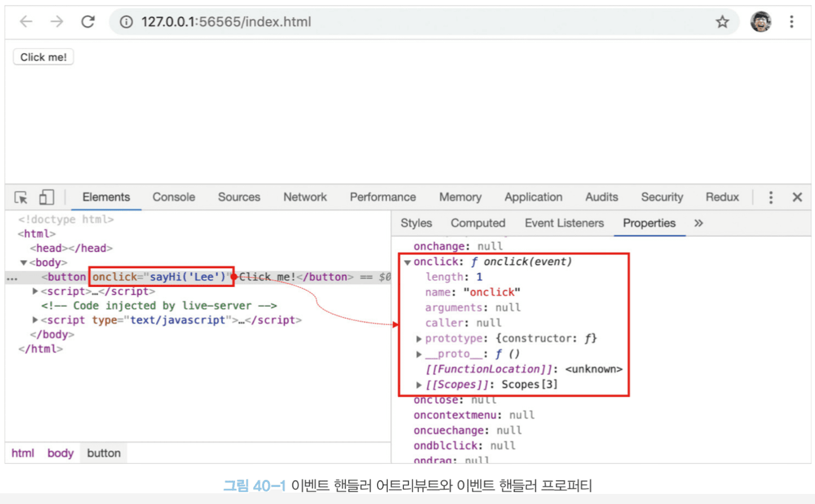Click the browser forward arrow

(x=57, y=22)
